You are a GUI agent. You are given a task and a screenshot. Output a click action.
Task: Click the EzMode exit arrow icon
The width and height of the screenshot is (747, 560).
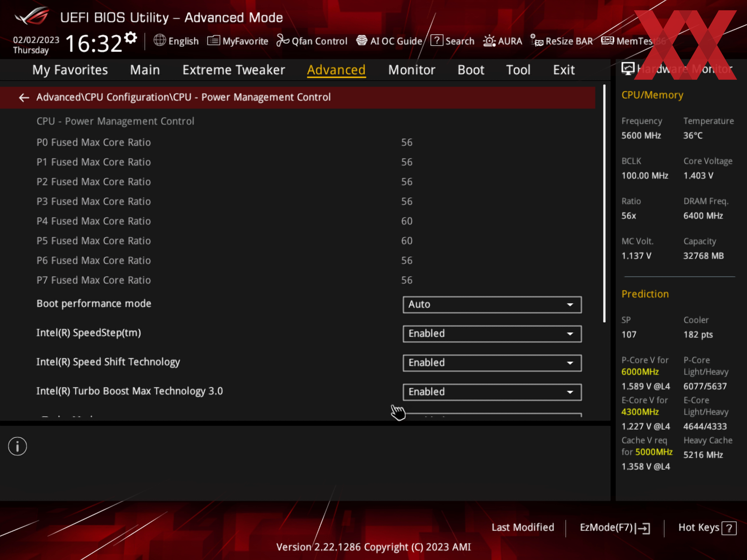[x=642, y=528]
